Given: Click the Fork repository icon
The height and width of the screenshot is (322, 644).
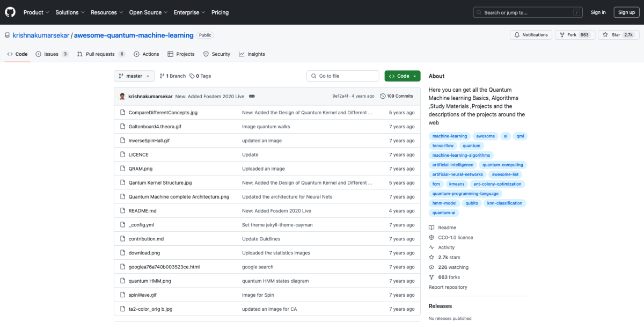Looking at the screenshot, I should (562, 35).
